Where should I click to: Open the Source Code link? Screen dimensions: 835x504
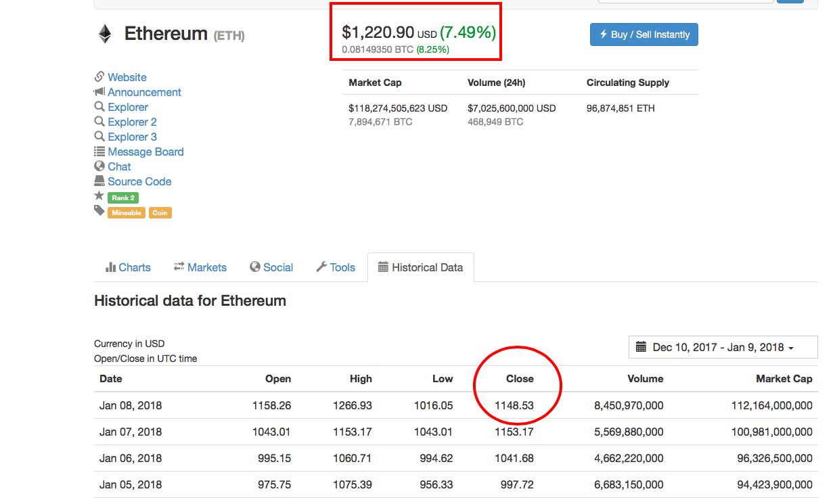pyautogui.click(x=139, y=181)
